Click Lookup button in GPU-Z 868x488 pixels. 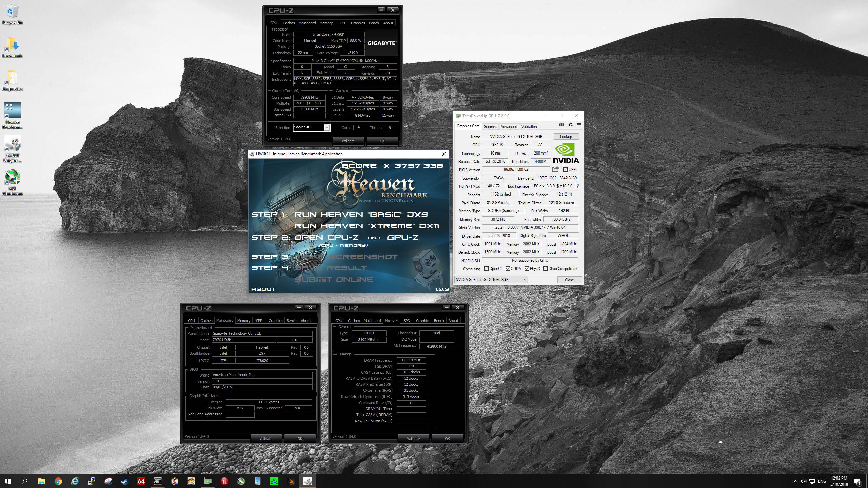click(566, 137)
